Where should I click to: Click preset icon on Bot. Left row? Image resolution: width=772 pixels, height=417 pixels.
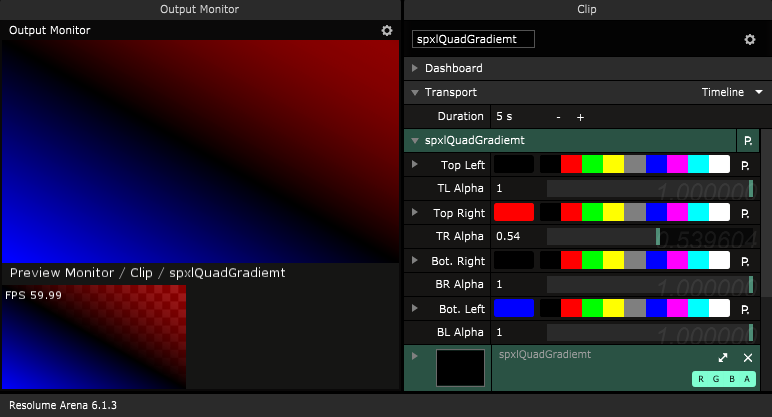(746, 309)
